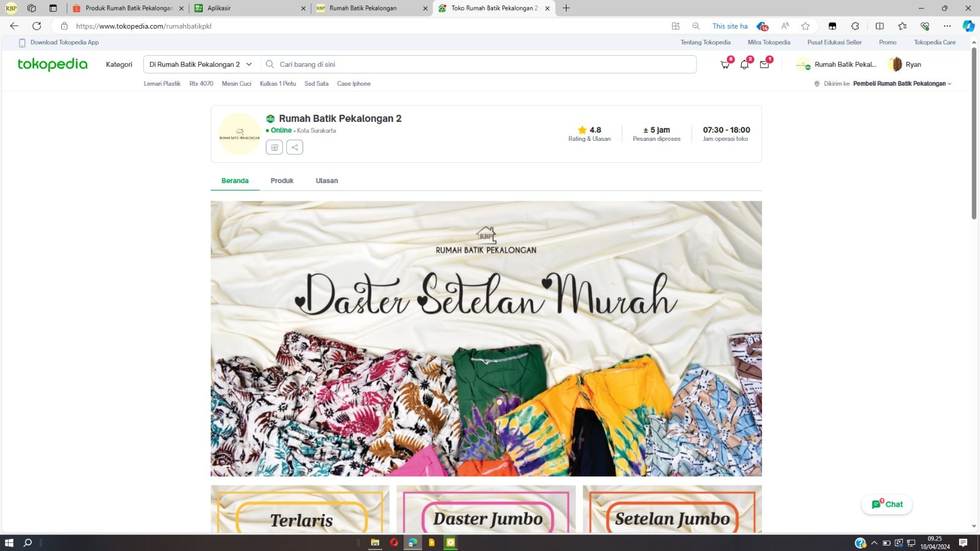This screenshot has width=980, height=551.
Task: Refresh the page with reload icon
Action: 37,26
